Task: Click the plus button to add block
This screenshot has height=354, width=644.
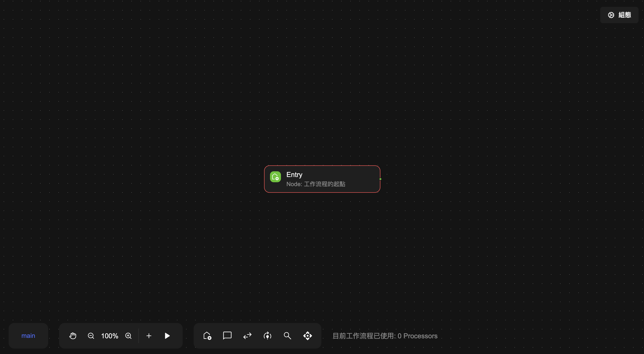Action: [149, 336]
